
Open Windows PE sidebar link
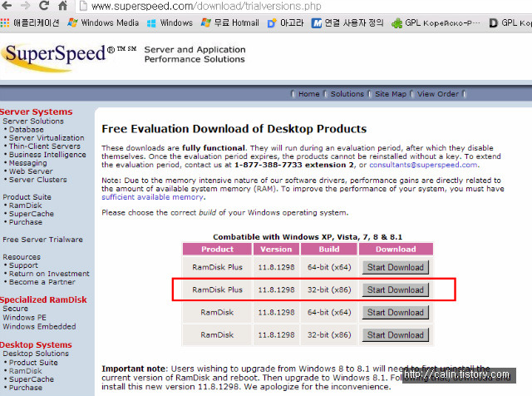pyautogui.click(x=24, y=318)
